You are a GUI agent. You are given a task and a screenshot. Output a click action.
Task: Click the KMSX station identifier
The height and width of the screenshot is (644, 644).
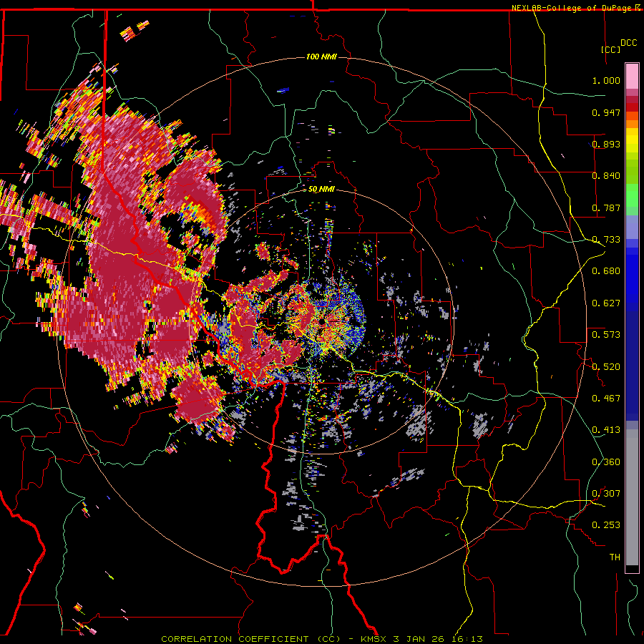point(374,639)
